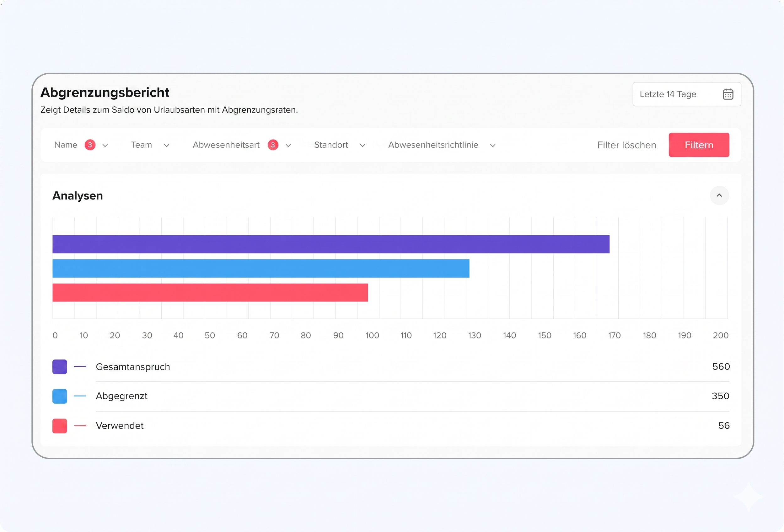Select the purple Gesamtanspruch bar in chart
Image resolution: width=784 pixels, height=532 pixels.
(330, 244)
